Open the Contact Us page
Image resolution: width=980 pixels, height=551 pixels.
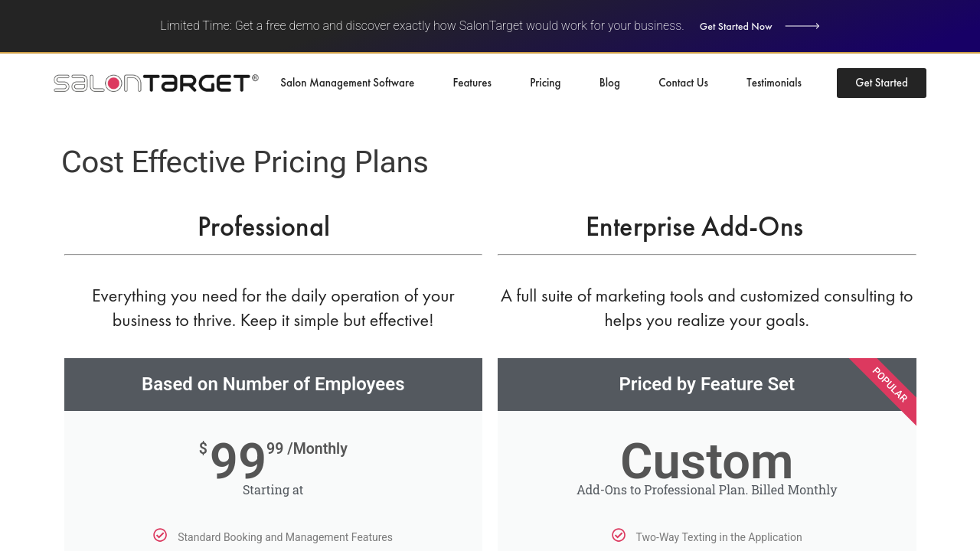pos(683,83)
